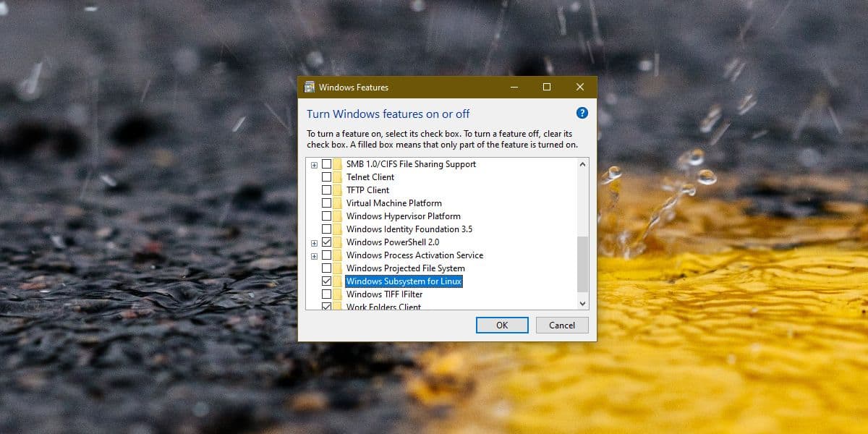Expand the SMB 1.0/CIFS File Sharing Support node
This screenshot has width=868, height=434.
314,165
